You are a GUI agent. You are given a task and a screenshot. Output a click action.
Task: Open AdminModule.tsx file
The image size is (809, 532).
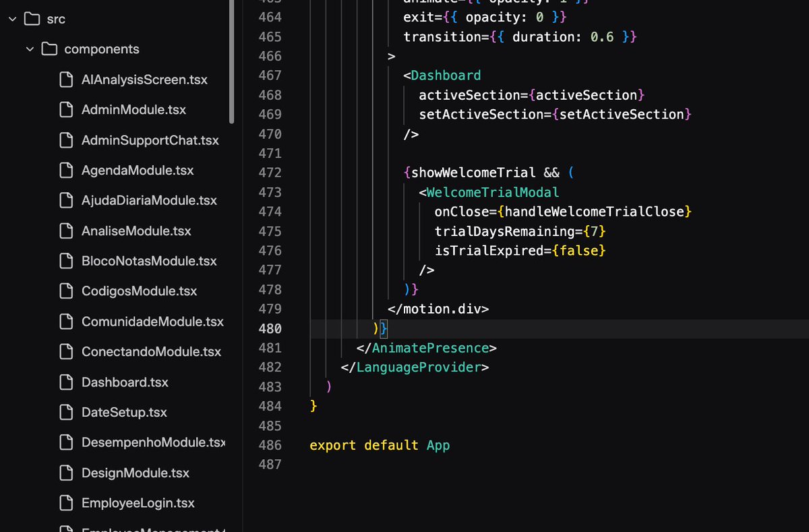point(133,109)
